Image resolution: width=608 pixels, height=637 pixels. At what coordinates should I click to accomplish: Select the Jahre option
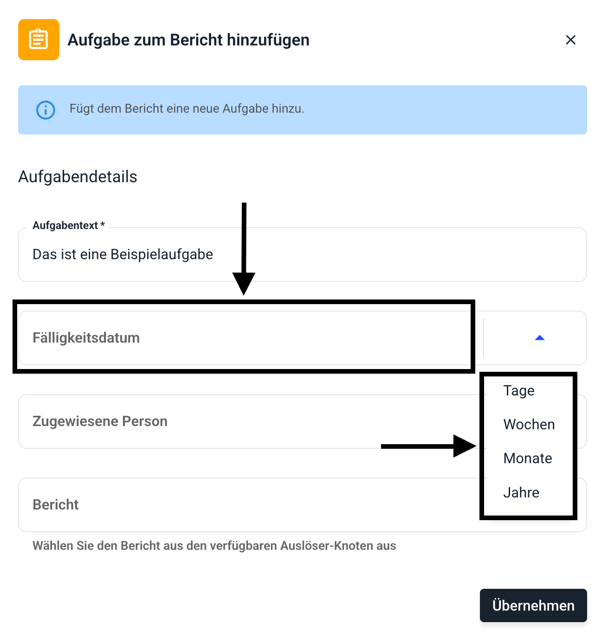click(521, 493)
